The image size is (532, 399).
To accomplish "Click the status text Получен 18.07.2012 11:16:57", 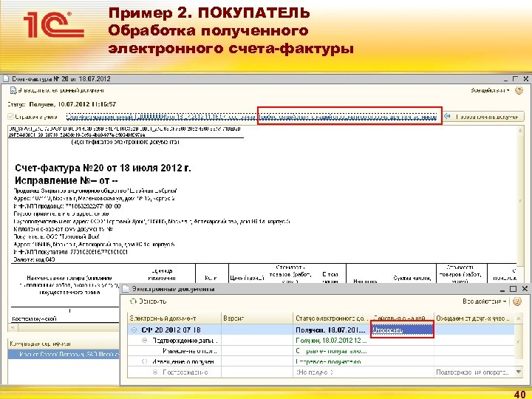I will coord(72,104).
